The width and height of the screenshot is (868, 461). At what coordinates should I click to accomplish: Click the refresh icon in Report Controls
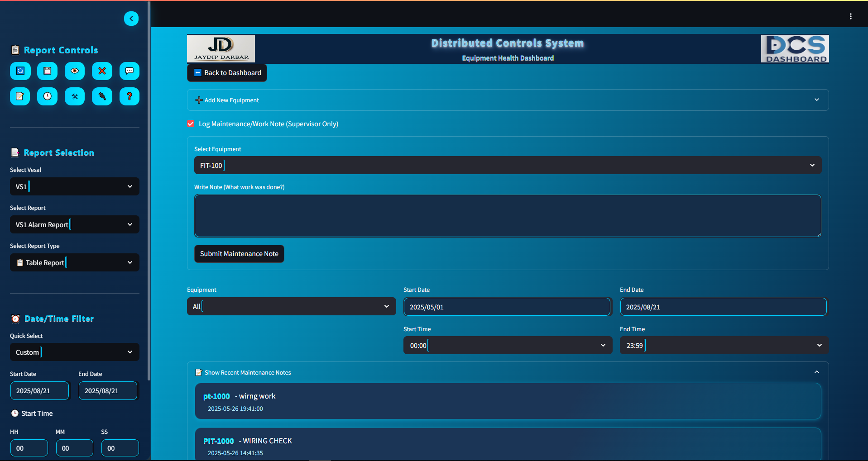(20, 71)
